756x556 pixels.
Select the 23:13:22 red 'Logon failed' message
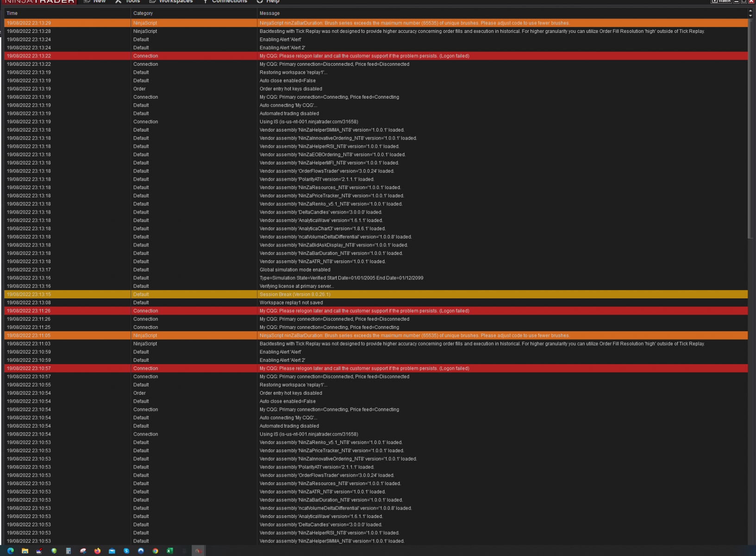tap(364, 56)
